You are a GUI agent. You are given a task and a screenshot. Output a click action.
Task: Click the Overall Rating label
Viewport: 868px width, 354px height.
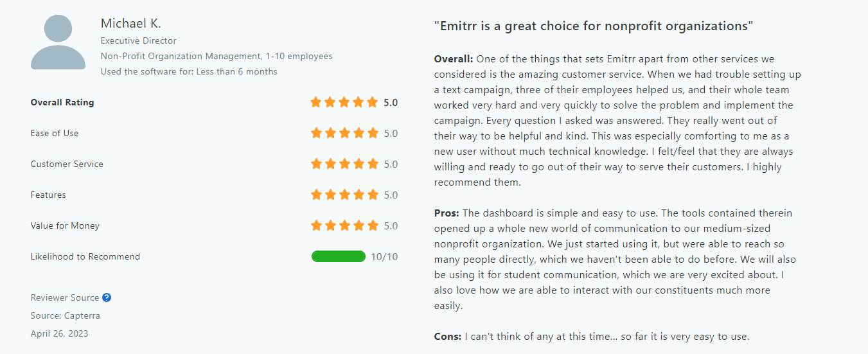tap(62, 102)
